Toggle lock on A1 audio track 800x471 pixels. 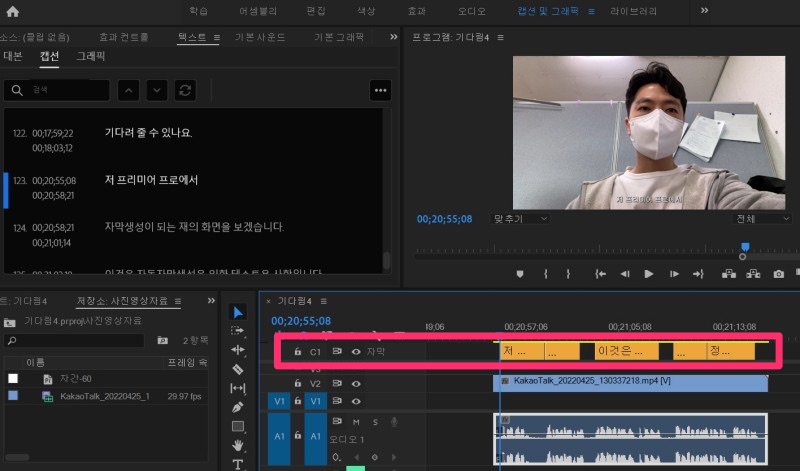(297, 435)
